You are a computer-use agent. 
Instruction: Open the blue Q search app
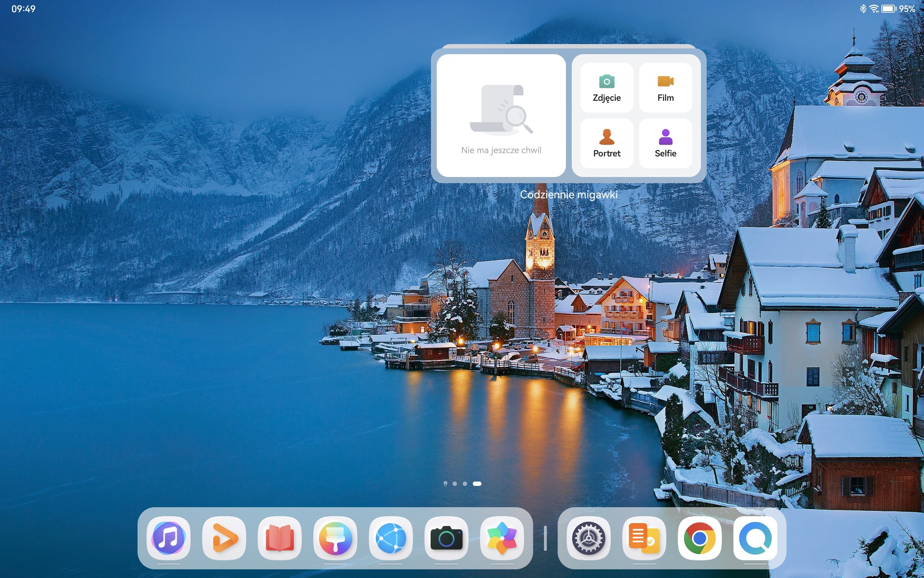(755, 538)
